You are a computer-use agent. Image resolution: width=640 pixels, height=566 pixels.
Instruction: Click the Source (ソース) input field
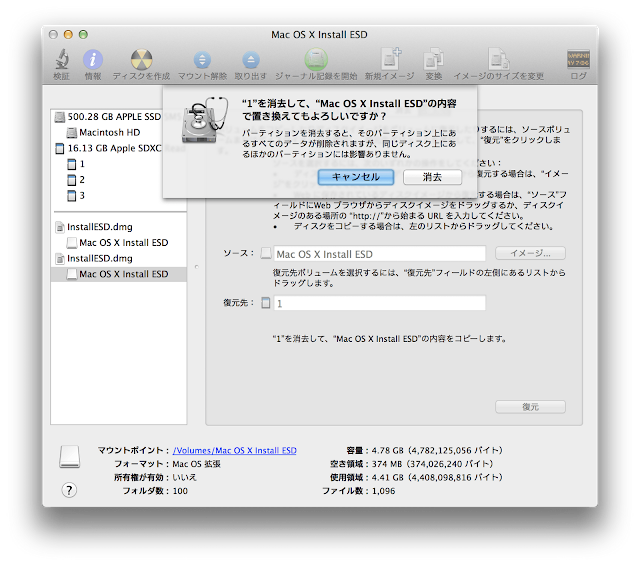coord(380,254)
